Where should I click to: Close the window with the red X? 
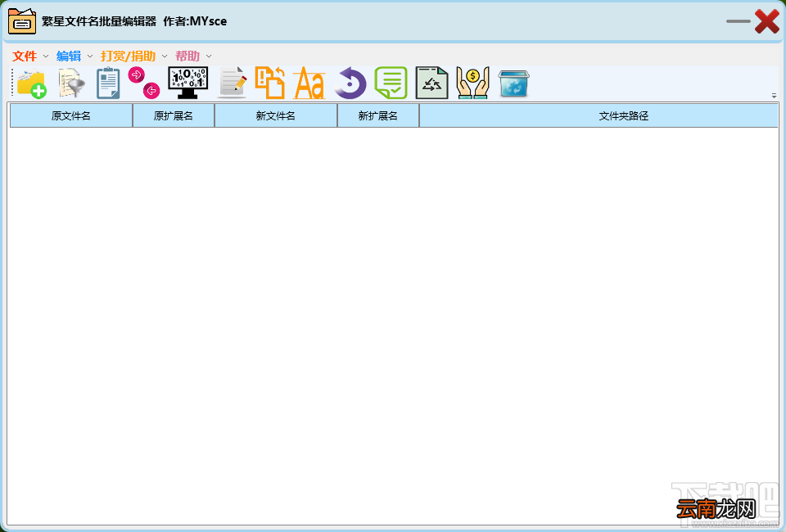pos(767,21)
